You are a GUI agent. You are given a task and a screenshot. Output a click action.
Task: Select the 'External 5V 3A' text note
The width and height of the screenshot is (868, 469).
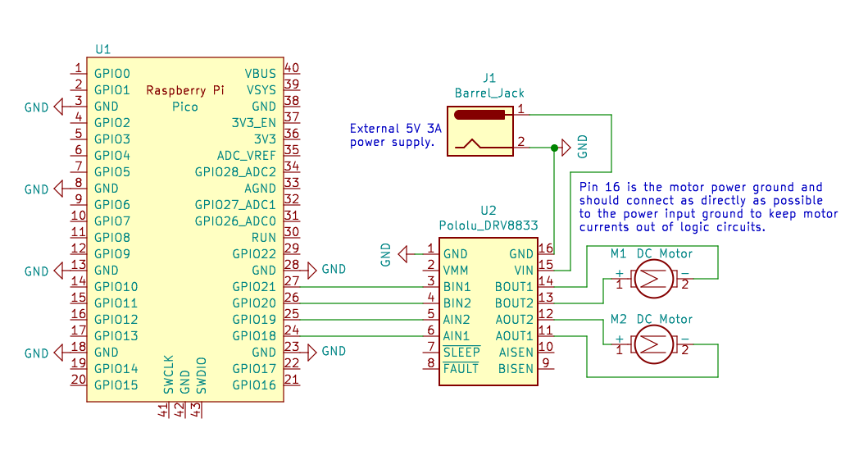tap(395, 135)
